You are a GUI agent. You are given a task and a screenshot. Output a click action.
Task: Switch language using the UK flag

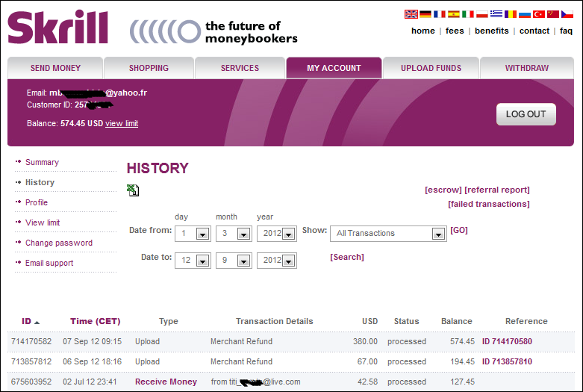(411, 14)
